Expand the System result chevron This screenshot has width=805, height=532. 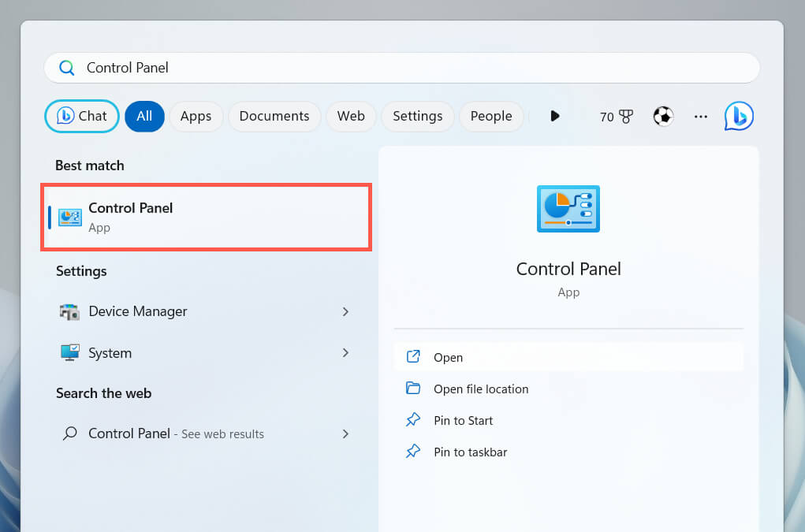click(345, 353)
